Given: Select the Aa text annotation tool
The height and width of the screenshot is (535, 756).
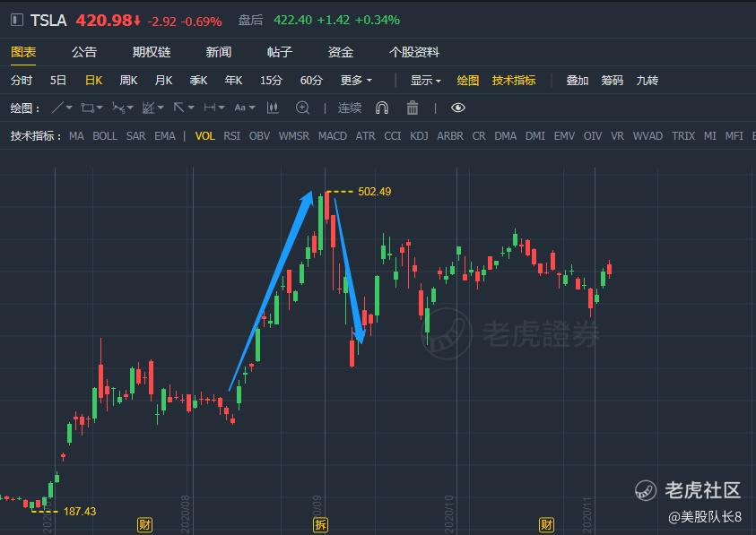Looking at the screenshot, I should [239, 108].
